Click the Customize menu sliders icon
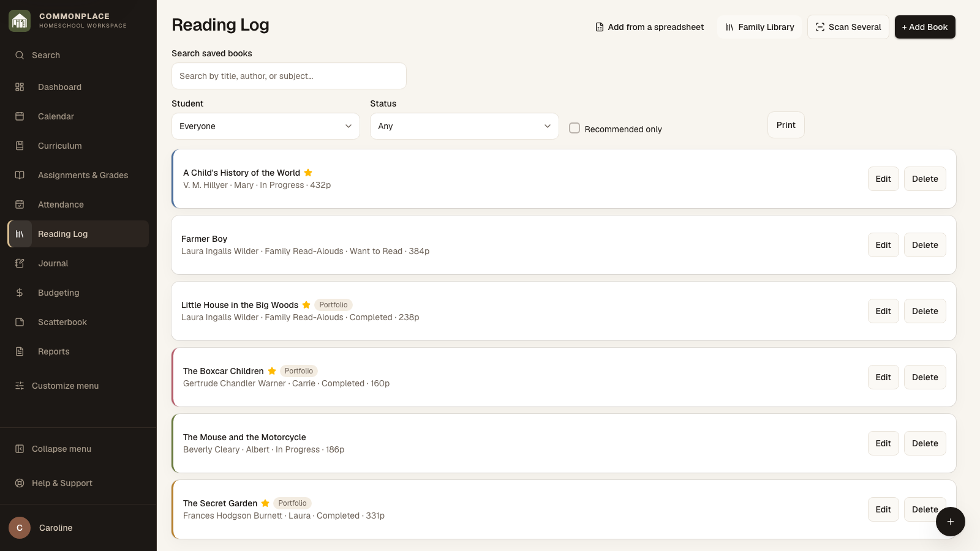This screenshot has height=551, width=980. (20, 386)
